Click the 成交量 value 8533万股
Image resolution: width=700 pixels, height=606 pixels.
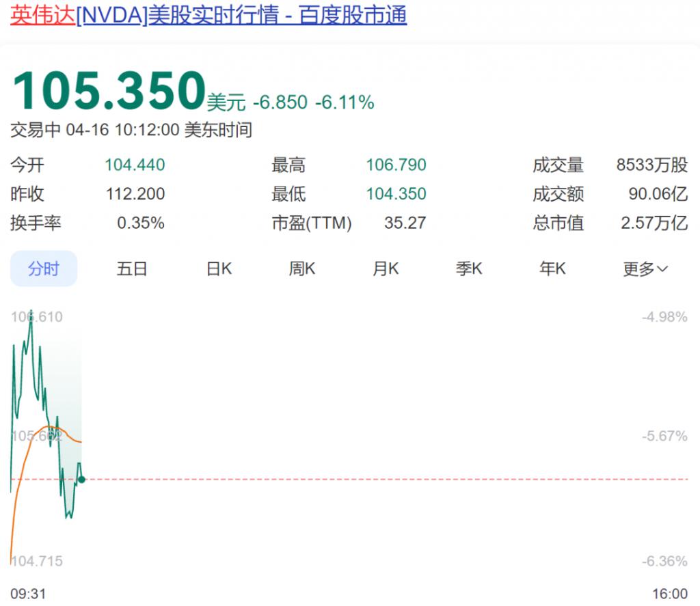(651, 165)
